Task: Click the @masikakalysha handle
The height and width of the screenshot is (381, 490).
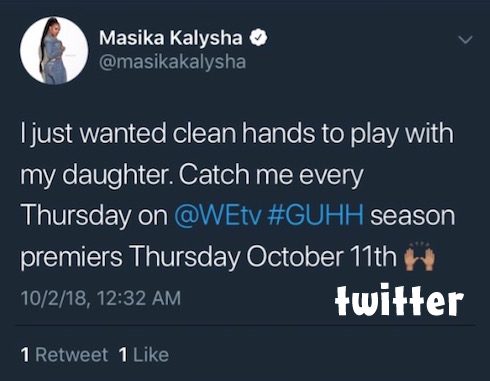Action: point(172,62)
